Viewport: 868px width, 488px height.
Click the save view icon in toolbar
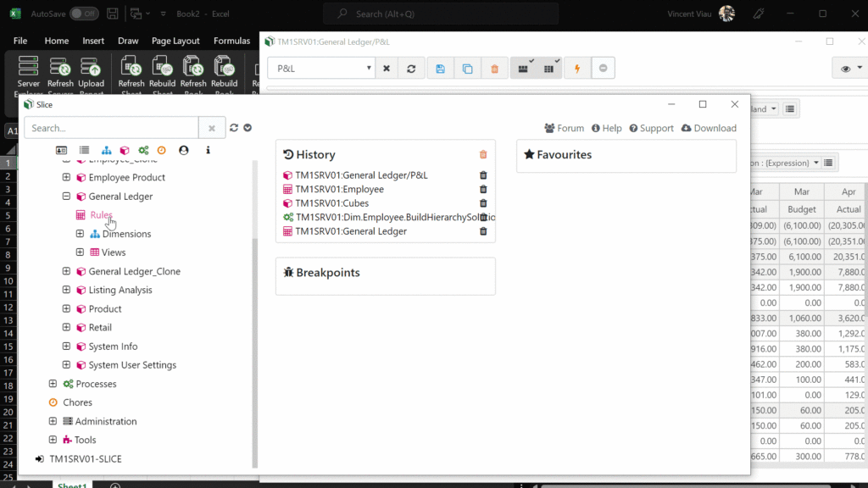click(x=440, y=69)
